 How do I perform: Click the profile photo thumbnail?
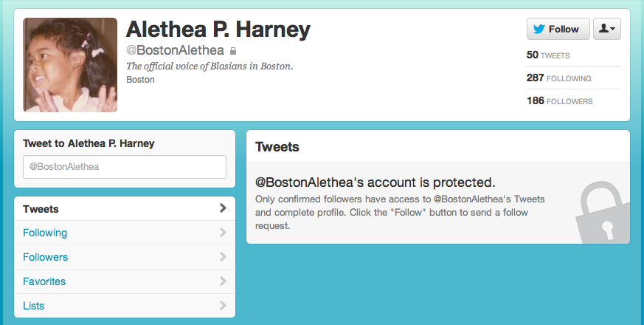click(x=70, y=65)
